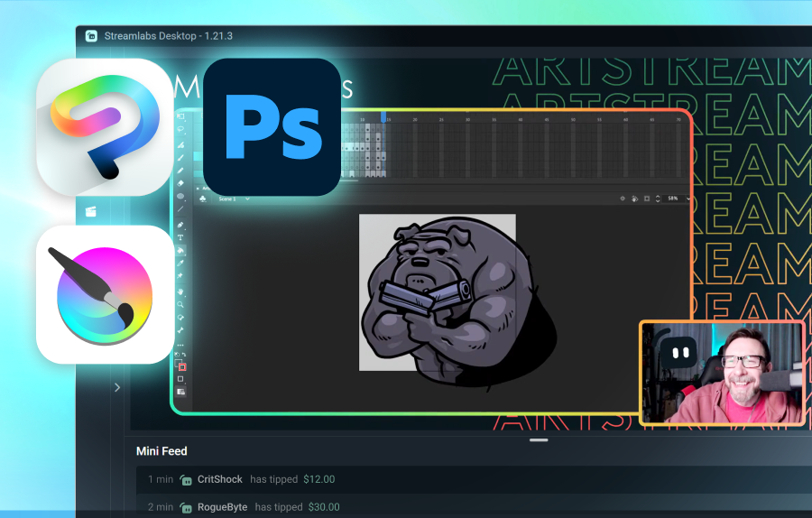Click the blue timeline playhead
This screenshot has height=518, width=812.
(383, 117)
